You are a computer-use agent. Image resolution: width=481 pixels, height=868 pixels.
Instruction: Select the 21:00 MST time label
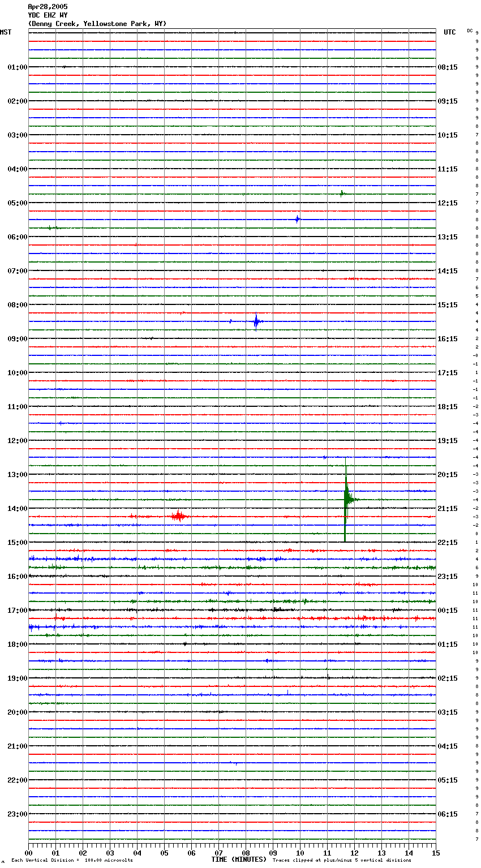pyautogui.click(x=18, y=746)
